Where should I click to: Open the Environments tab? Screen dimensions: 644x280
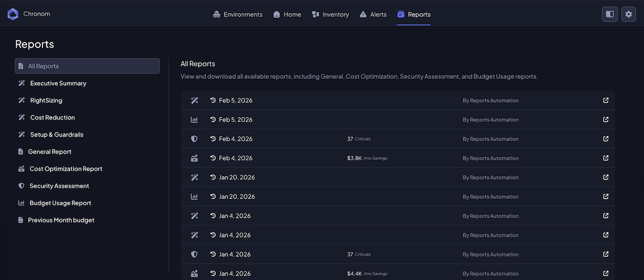click(238, 14)
